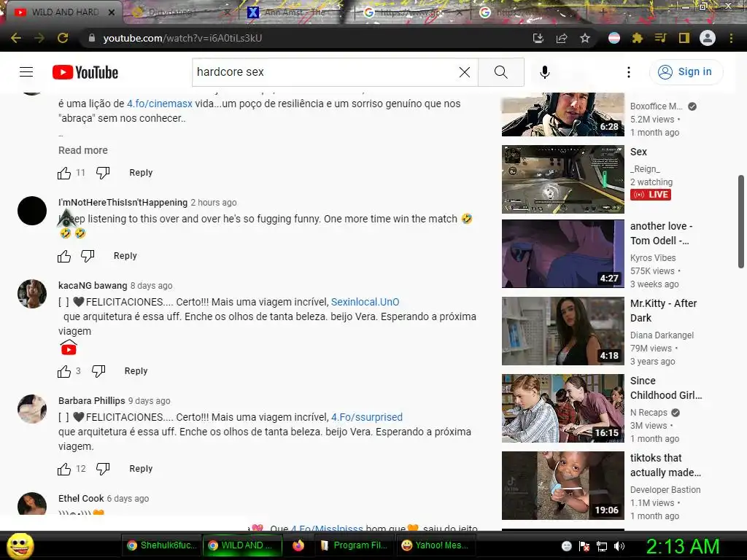Dislike I'mNotHereThisIsn'tHappening's comment

pos(88,256)
